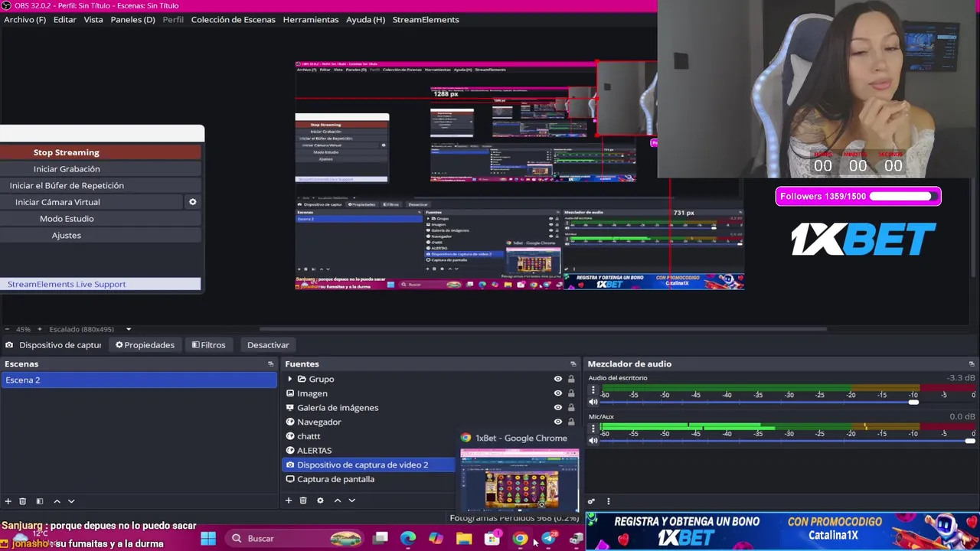Delete selected source with Fuentes trash icon
Viewport: 980px width, 551px height.
303,500
